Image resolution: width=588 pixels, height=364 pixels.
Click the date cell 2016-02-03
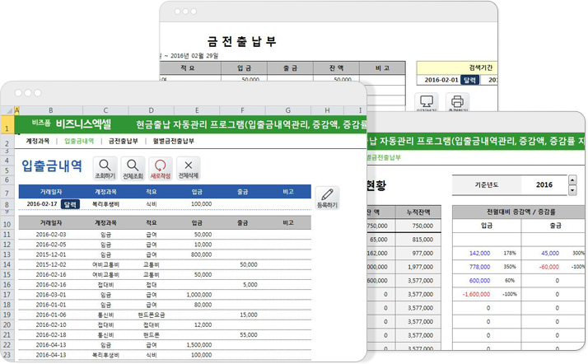click(51, 235)
